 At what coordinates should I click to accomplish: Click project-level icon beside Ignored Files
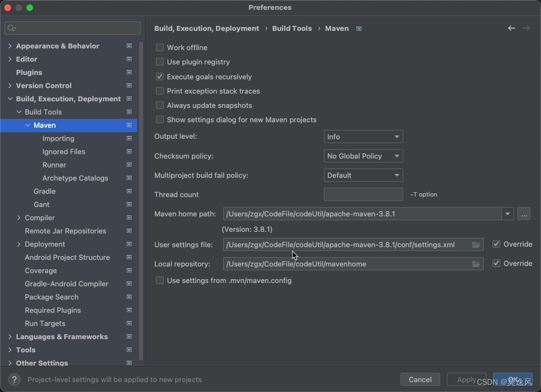click(129, 152)
